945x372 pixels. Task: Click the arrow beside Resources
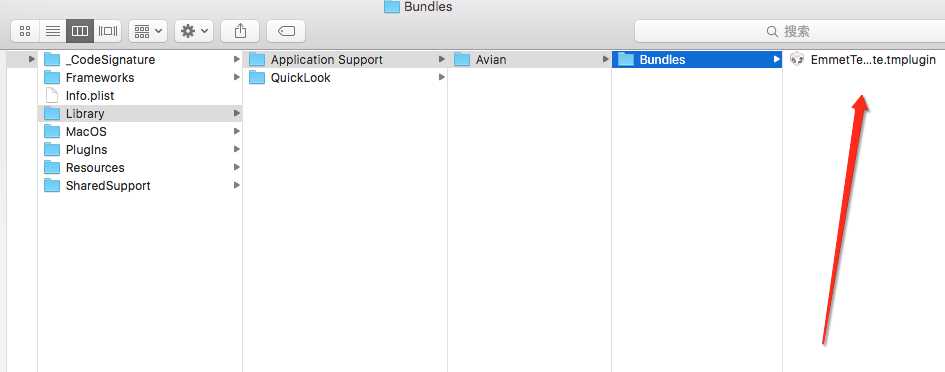coord(237,168)
